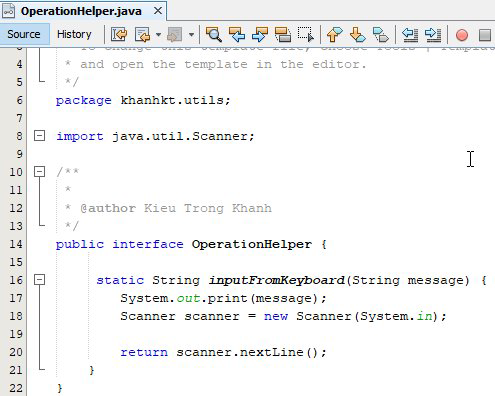Click line number 6 in the gutter
This screenshot has width=495, height=396.
tap(19, 100)
